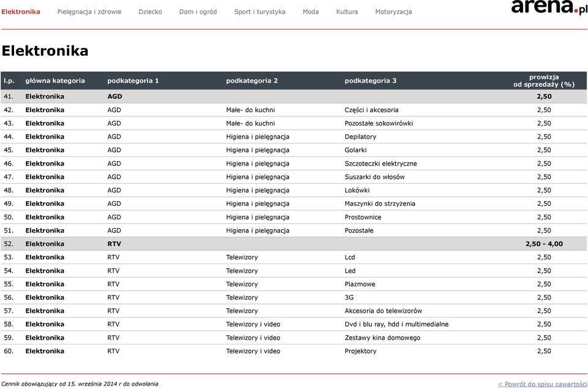Viewport: 588px width, 388px height.
Task: Click the 2,50 - 4,00 commission value
Action: pos(544,244)
